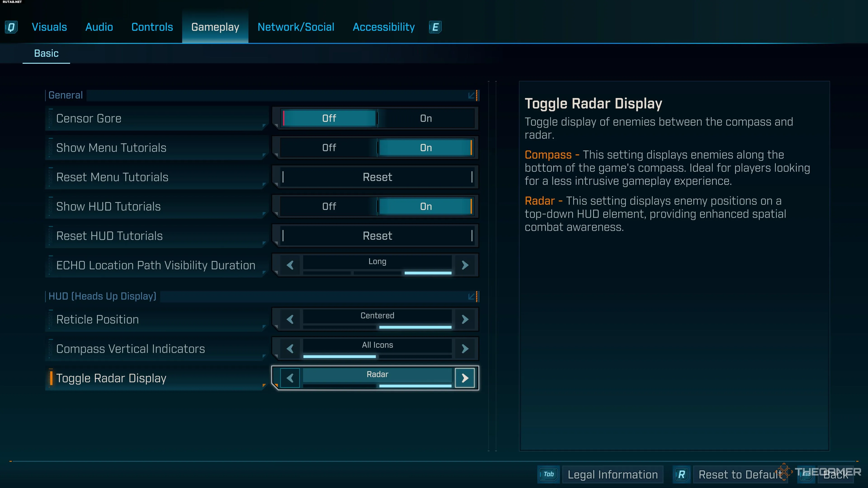The width and height of the screenshot is (868, 488).
Task: Collapse the General section arrow icon
Action: [471, 95]
